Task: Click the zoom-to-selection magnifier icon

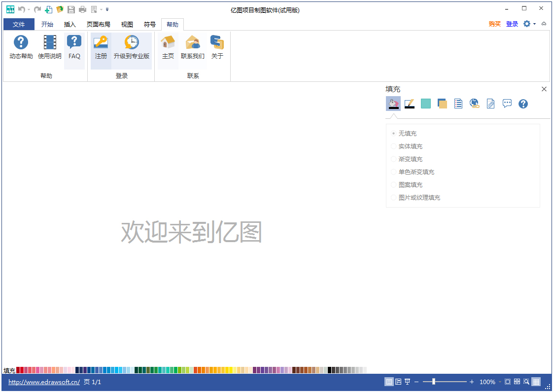Action: point(526,382)
